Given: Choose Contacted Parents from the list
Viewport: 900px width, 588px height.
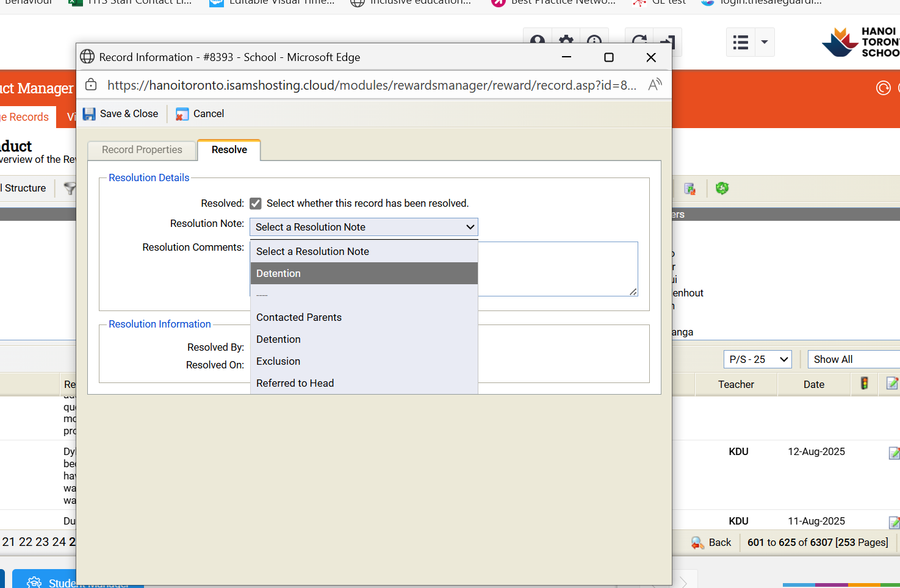Looking at the screenshot, I should click(x=299, y=317).
